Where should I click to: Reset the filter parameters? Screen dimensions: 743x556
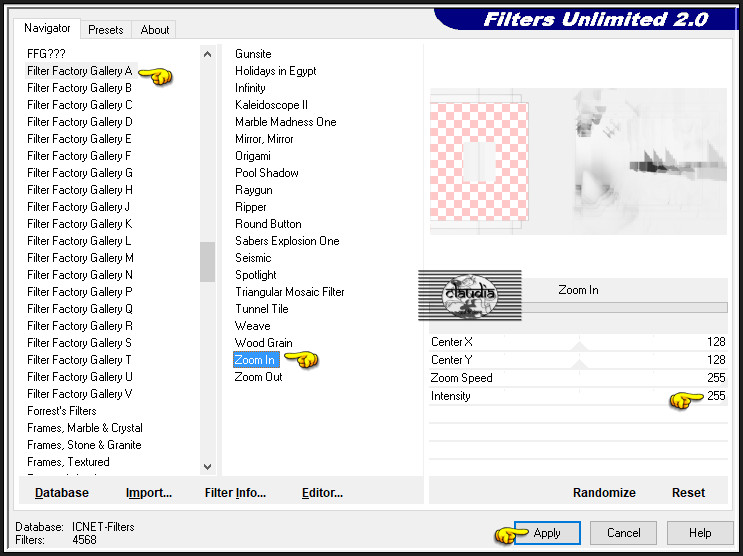(x=688, y=493)
